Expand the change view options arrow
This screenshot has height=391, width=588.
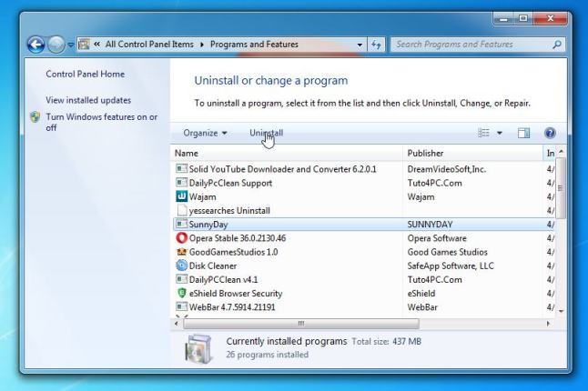pos(499,133)
